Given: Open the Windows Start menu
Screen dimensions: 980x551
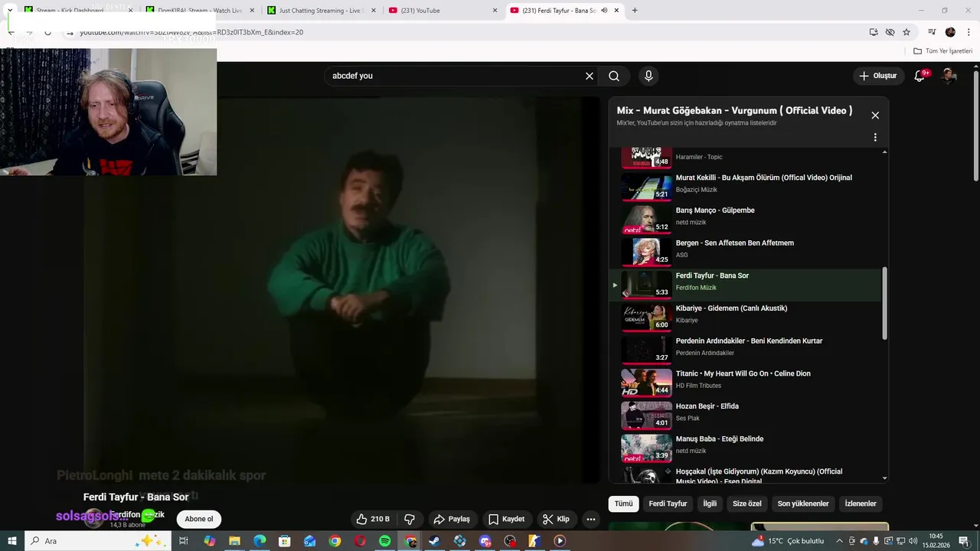Looking at the screenshot, I should (11, 541).
